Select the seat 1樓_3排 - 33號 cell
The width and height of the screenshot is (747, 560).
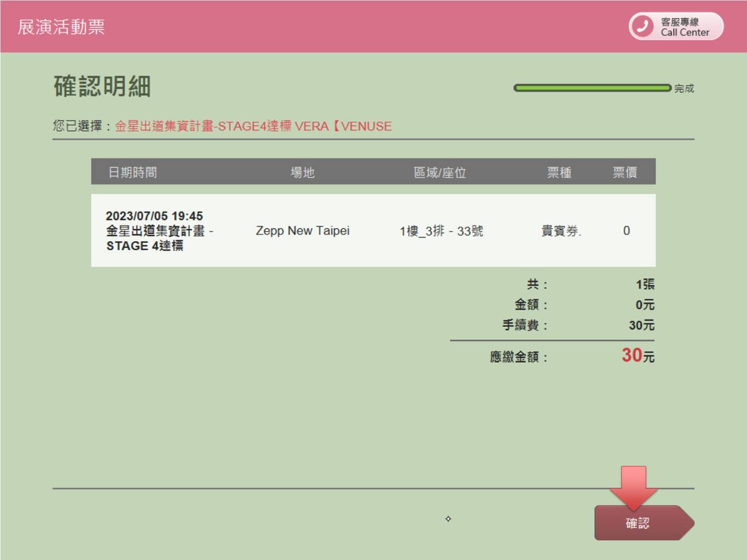tap(441, 231)
